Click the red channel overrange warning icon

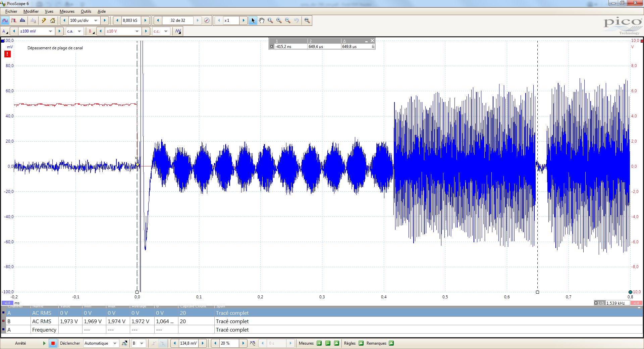[7, 54]
